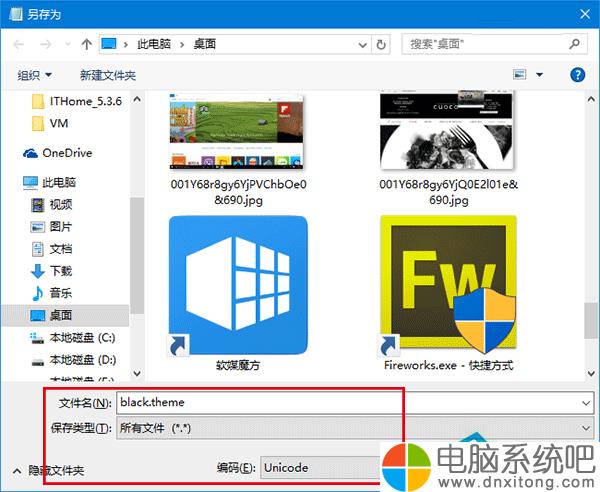Click the up-one-level arrow button
Viewport: 600px width, 492px height.
[87, 44]
